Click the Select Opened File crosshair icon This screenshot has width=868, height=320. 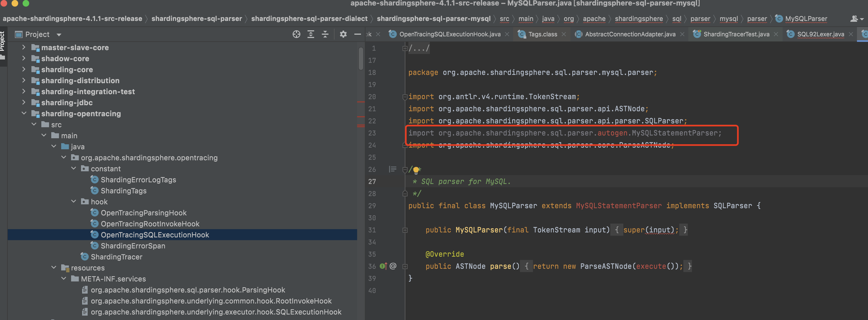tap(296, 34)
